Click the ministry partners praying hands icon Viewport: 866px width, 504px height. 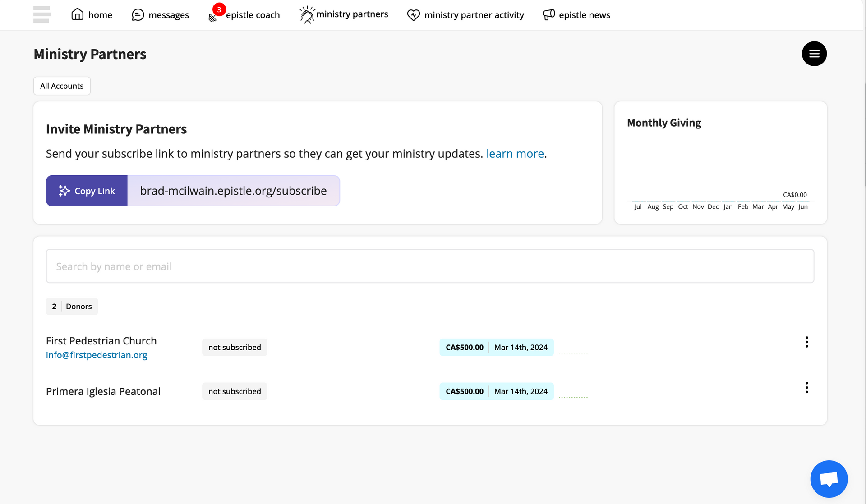307,15
